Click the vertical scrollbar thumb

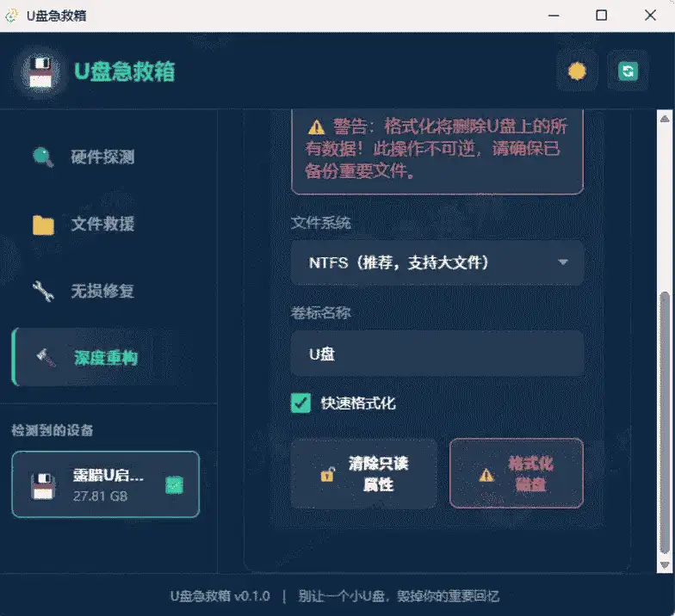point(665,422)
